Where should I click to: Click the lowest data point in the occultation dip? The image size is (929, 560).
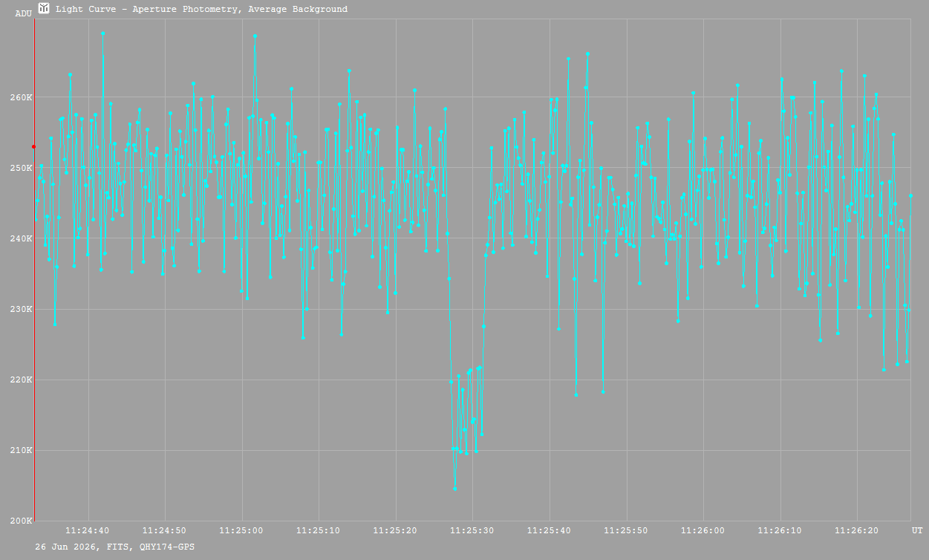[x=454, y=489]
